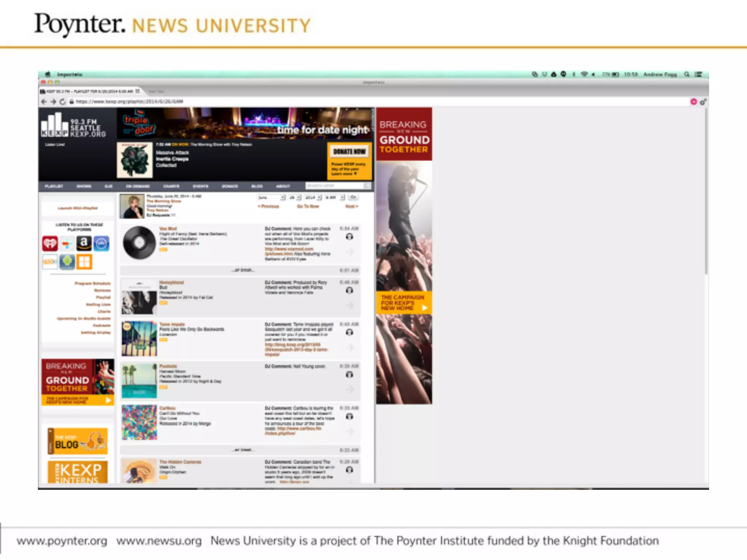Click the blue App Store platform icon
Screen dimensions: 747x560
101,243
